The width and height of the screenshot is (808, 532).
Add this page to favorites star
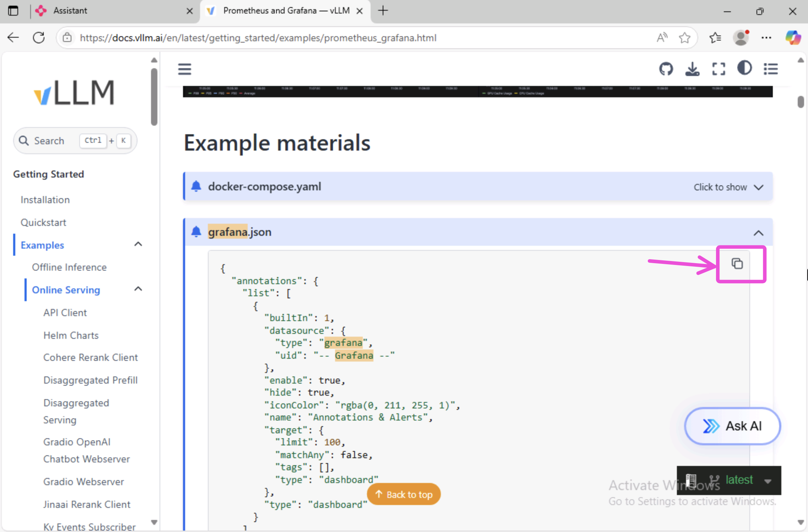(684, 38)
